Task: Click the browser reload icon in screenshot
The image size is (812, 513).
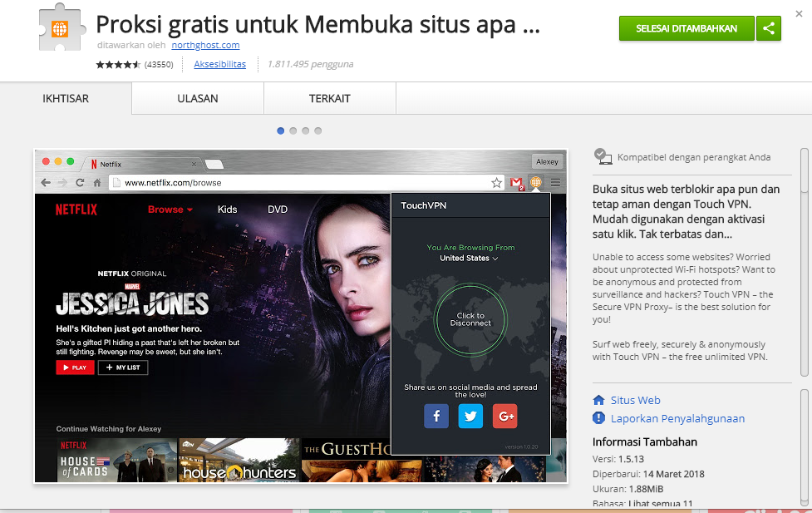Action: click(x=80, y=182)
